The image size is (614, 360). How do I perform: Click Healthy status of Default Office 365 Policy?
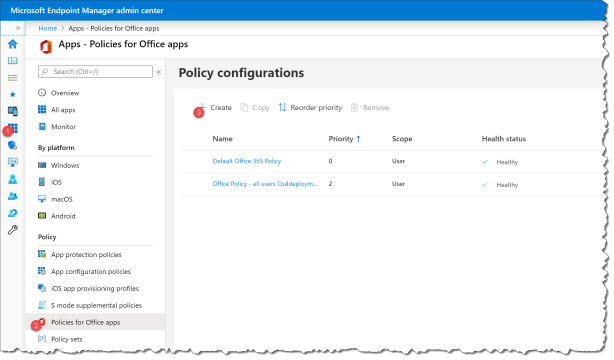pos(500,162)
